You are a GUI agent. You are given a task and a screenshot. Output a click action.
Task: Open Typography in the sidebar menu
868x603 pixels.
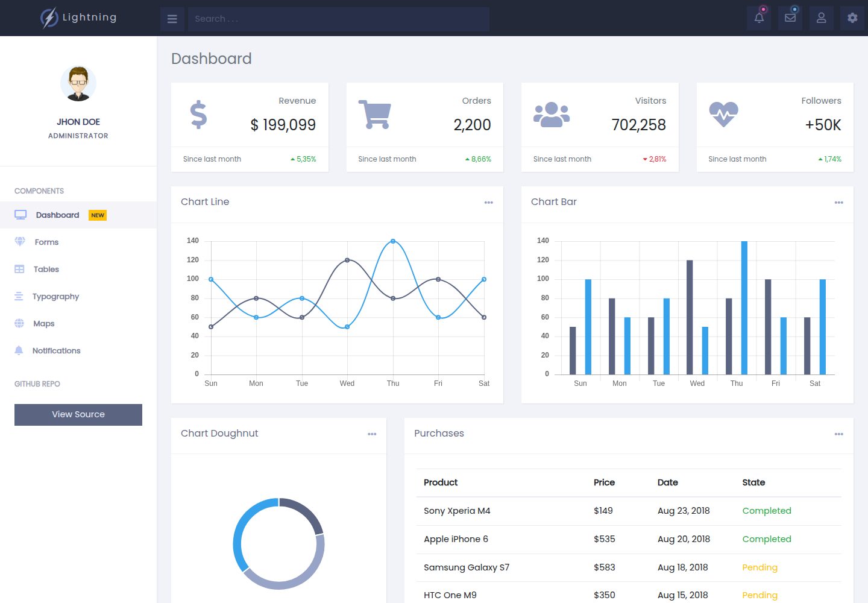coord(78,296)
